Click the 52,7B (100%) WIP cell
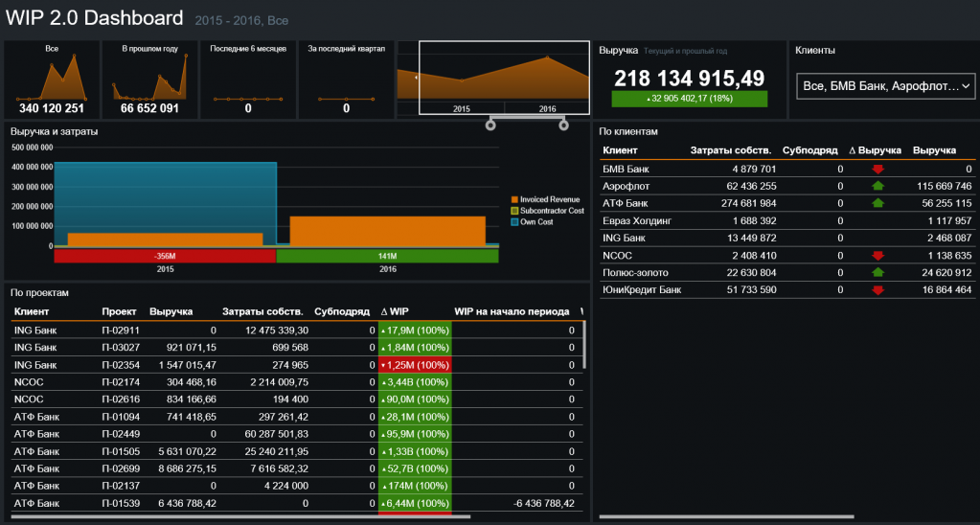The image size is (980, 525). click(415, 468)
